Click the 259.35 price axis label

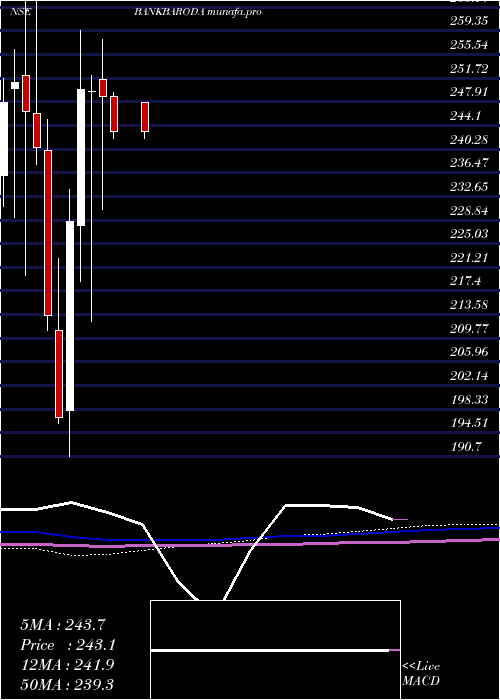469,21
